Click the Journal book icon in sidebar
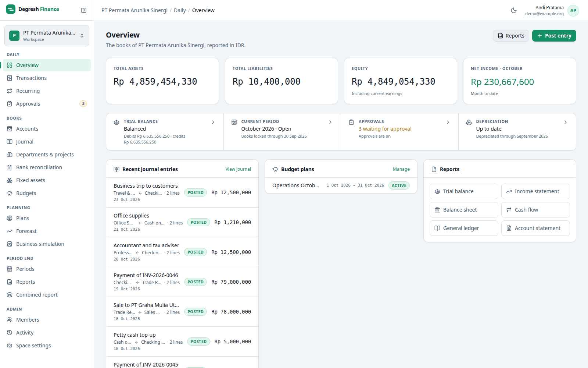This screenshot has height=368, width=588. pos(10,142)
